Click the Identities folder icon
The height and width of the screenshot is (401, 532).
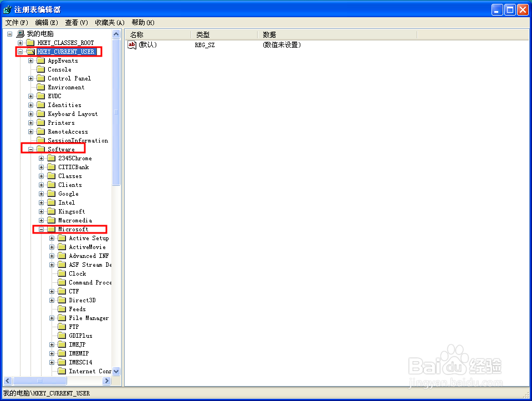(x=41, y=105)
